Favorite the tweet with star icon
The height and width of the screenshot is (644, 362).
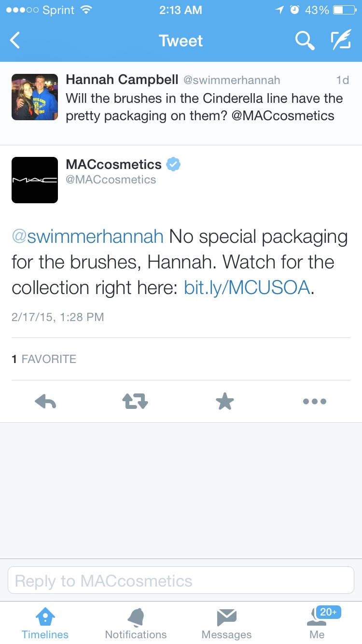[225, 401]
